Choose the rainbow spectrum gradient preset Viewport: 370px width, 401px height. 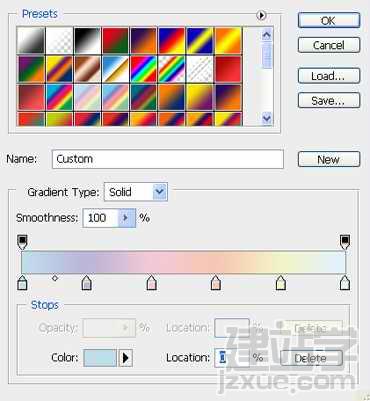144,69
